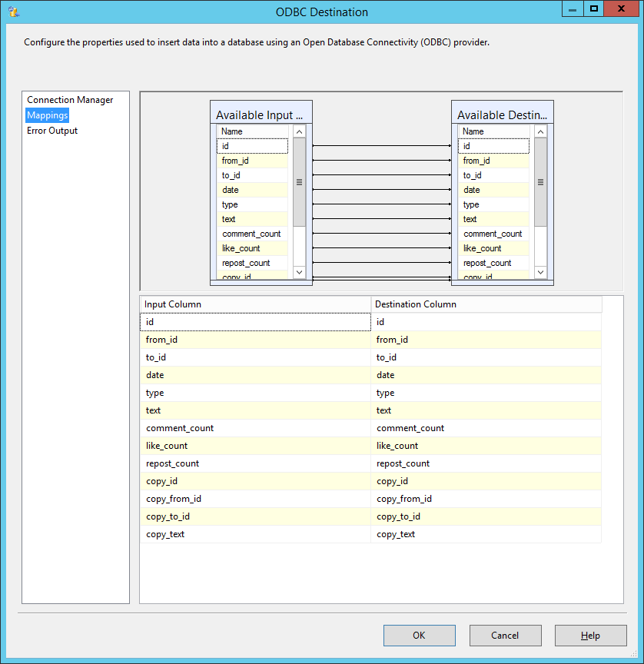Open the Help dialog
The image size is (644, 664).
coord(590,635)
